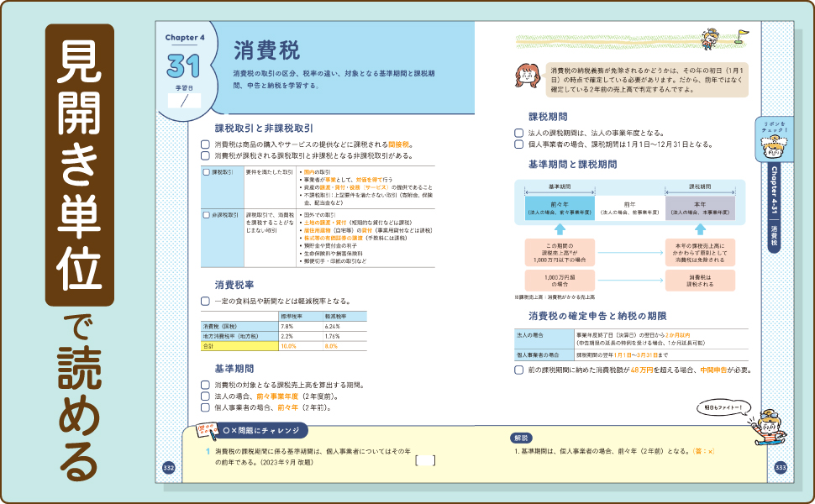
Task: Click the 7.8% cell in the rate table
Action: 287,326
